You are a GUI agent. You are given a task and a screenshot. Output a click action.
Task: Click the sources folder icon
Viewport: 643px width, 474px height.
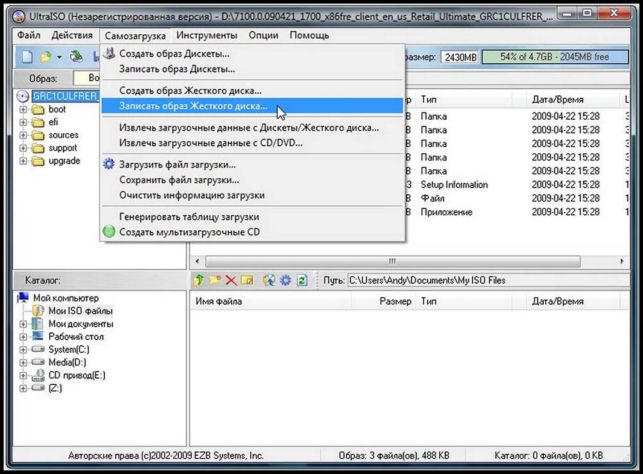tap(38, 135)
